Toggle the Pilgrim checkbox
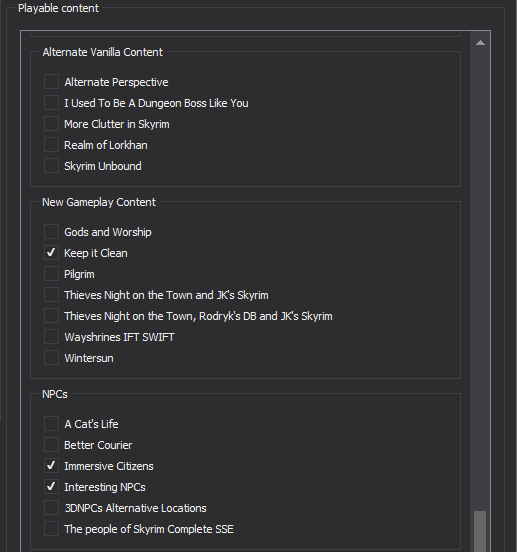This screenshot has width=517, height=552. [x=51, y=274]
